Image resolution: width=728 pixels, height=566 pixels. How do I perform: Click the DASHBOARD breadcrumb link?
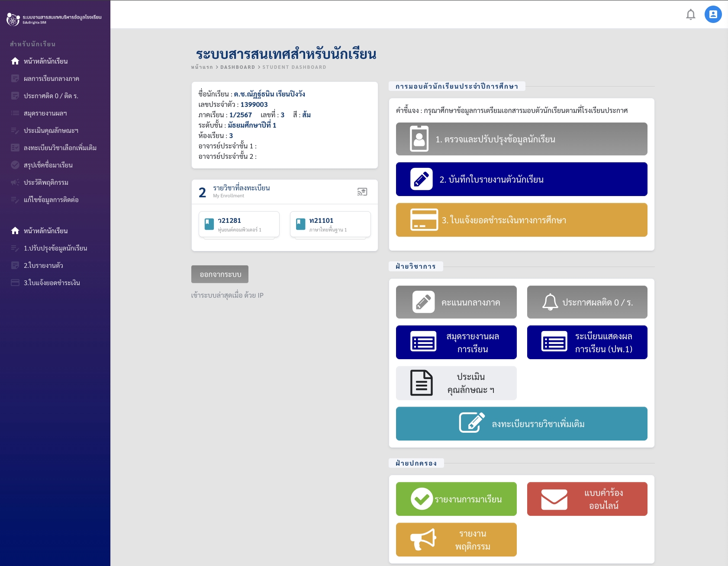point(237,68)
